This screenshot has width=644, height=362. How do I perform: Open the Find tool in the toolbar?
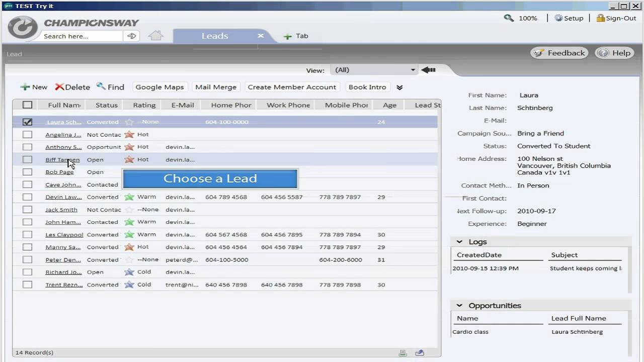pyautogui.click(x=110, y=87)
